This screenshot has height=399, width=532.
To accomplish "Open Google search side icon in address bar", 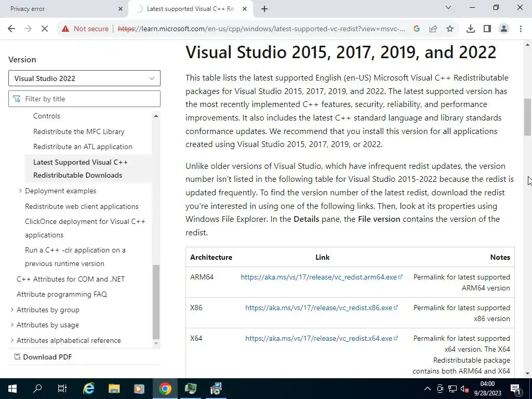I will (x=417, y=29).
